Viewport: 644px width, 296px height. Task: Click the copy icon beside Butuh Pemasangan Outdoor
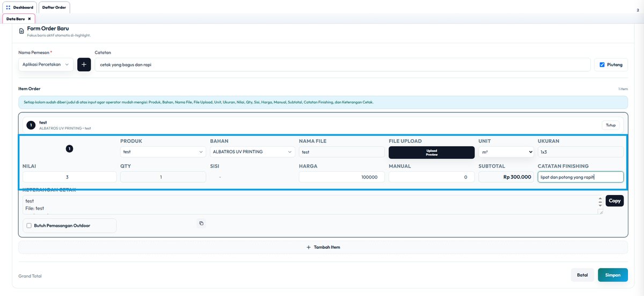(x=201, y=223)
